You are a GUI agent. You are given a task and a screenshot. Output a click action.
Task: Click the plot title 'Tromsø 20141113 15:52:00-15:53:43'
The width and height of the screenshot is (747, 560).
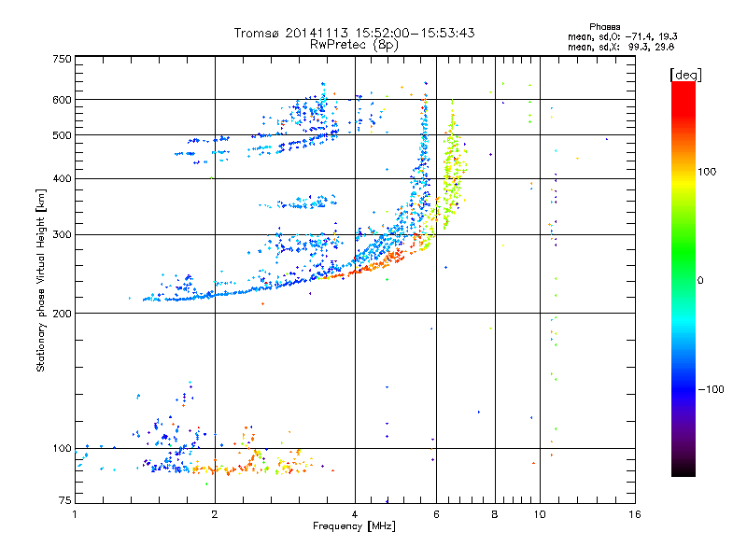coord(354,33)
